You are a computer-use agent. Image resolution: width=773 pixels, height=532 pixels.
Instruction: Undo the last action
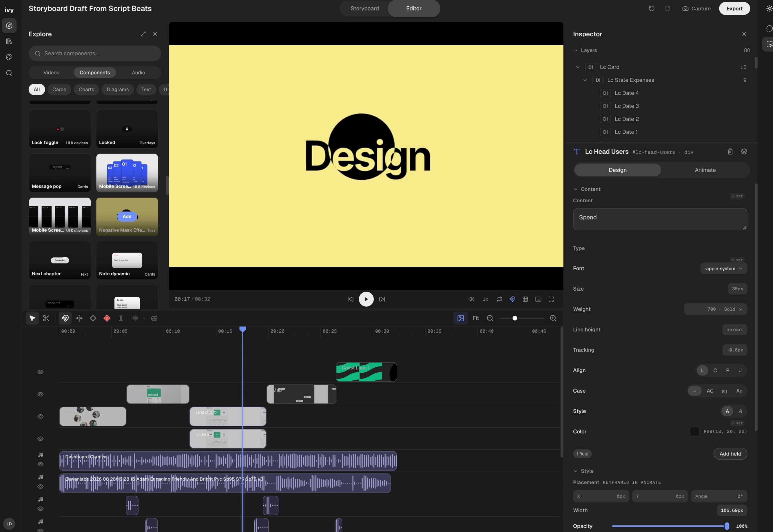click(651, 8)
